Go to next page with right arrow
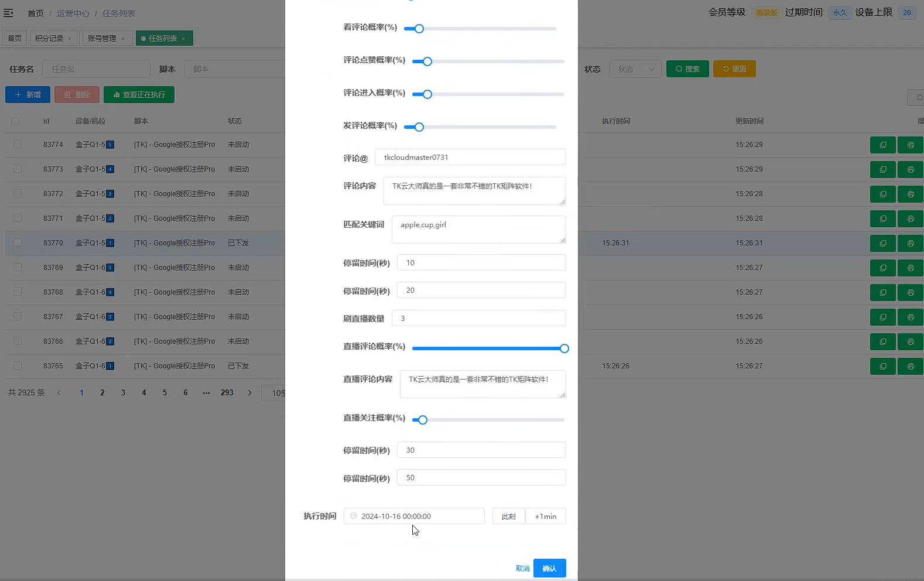 tap(249, 393)
